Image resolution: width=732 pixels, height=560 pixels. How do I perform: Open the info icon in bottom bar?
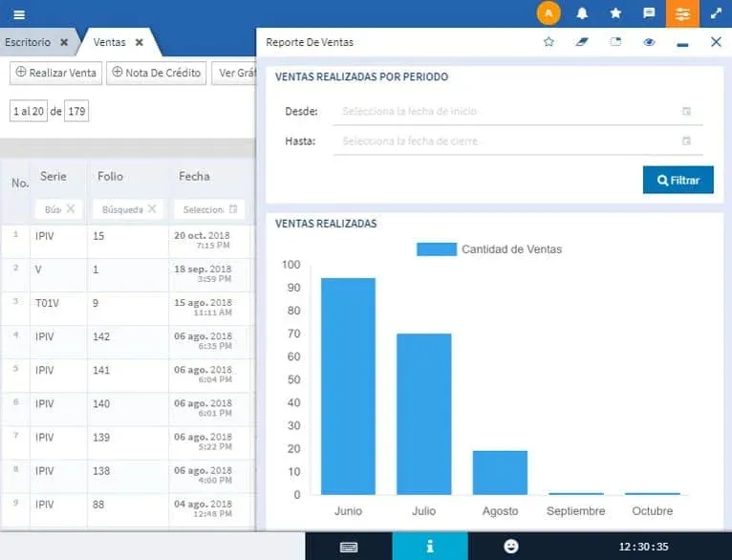tap(430, 546)
